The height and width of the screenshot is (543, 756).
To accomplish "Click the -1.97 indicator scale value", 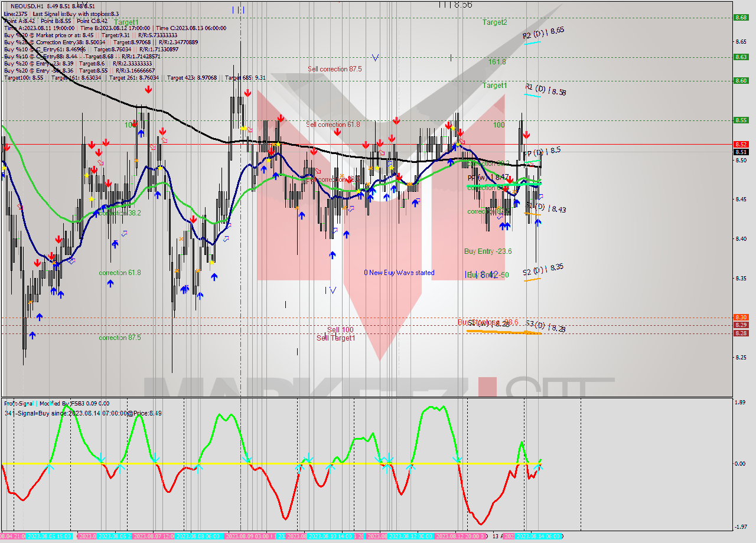I will pos(741,527).
